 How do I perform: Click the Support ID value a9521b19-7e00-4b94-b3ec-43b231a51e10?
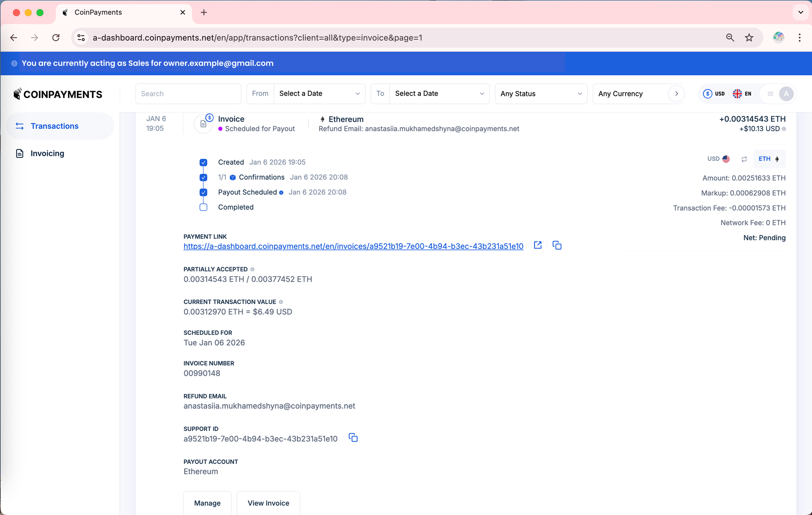pyautogui.click(x=260, y=439)
